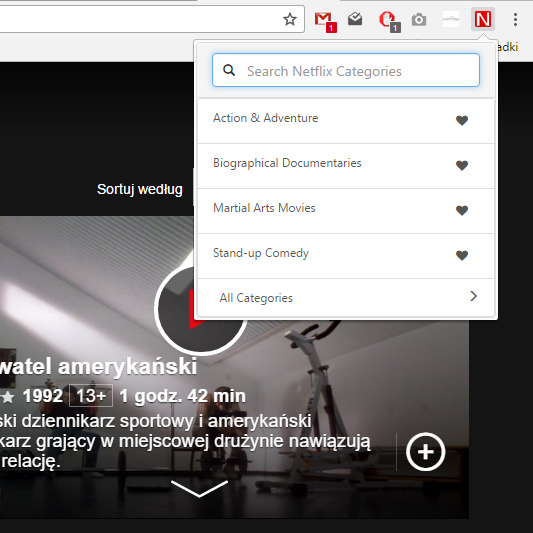
Task: Click the All Categories chevron arrow
Action: pyautogui.click(x=474, y=296)
